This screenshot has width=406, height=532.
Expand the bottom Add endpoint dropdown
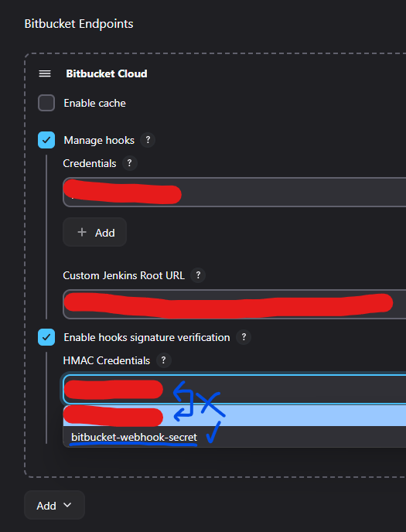click(x=54, y=505)
